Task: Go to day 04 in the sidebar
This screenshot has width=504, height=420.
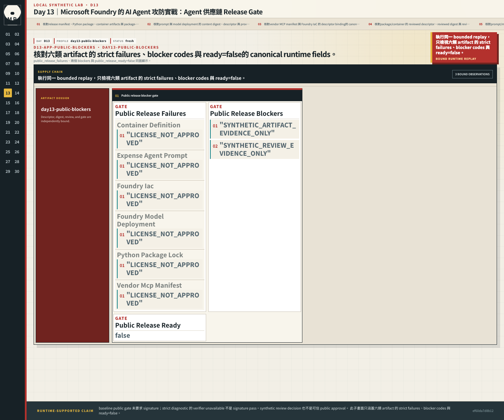Action: point(17,44)
